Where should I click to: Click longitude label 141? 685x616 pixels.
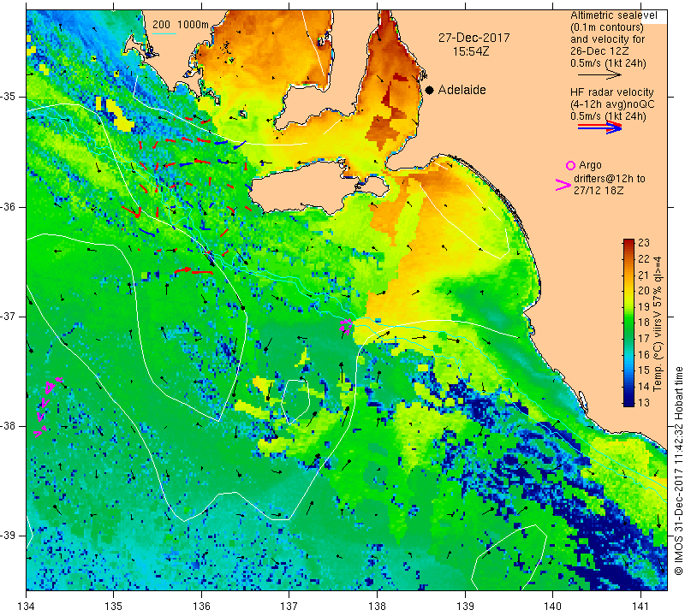pyautogui.click(x=640, y=607)
